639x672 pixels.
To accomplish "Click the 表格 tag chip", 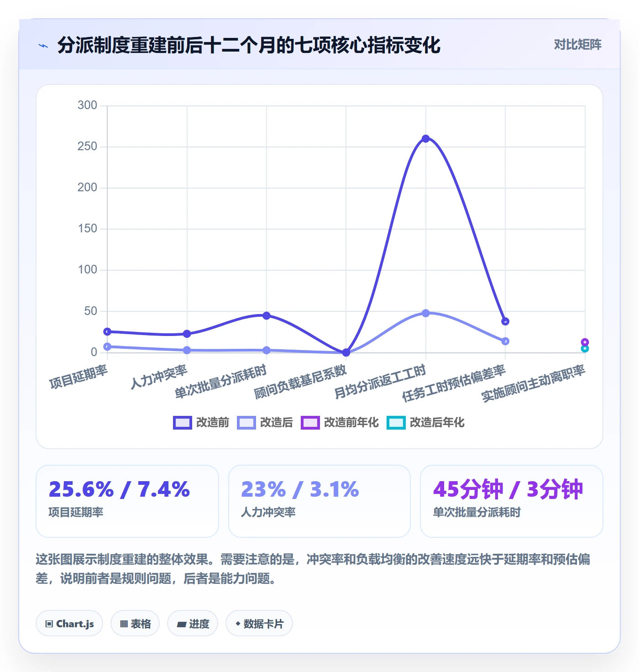I will point(135,623).
